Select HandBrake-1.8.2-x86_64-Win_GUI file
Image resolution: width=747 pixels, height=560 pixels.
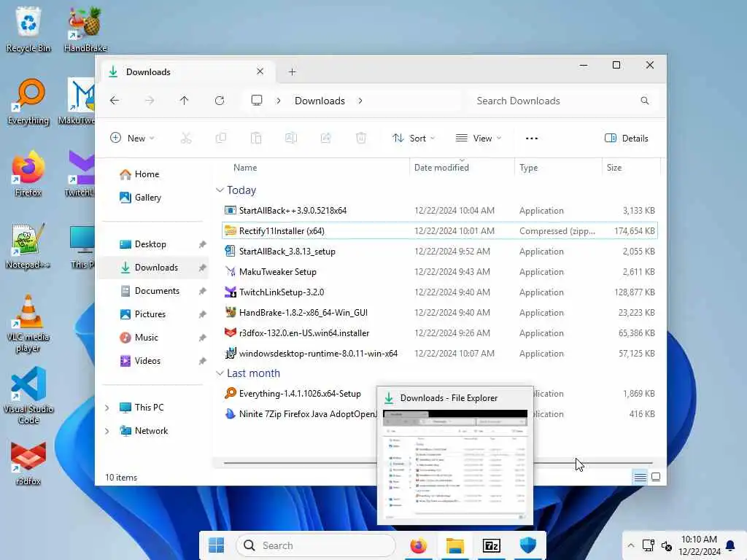(440, 313)
